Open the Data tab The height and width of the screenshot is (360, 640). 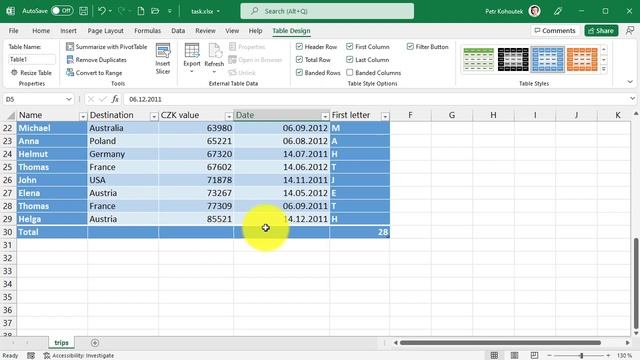coord(178,31)
